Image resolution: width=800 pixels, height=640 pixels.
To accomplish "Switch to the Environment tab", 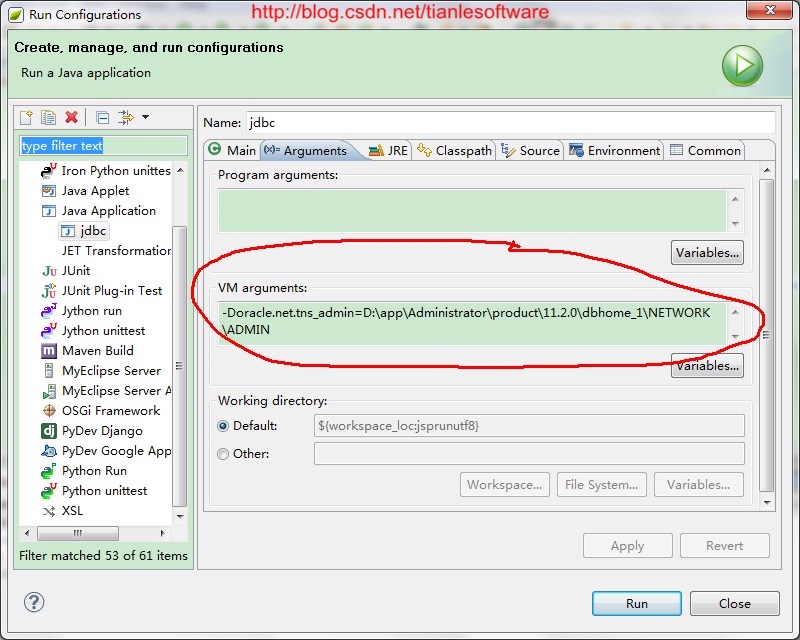I will coord(614,151).
